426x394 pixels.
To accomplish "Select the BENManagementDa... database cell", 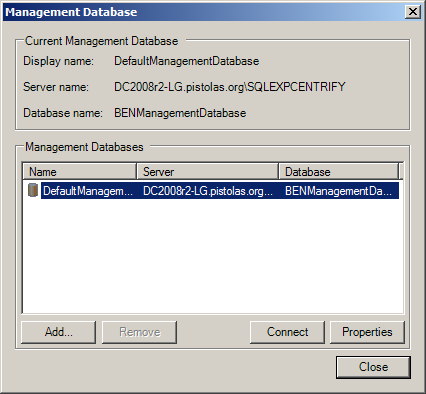I will [x=339, y=191].
